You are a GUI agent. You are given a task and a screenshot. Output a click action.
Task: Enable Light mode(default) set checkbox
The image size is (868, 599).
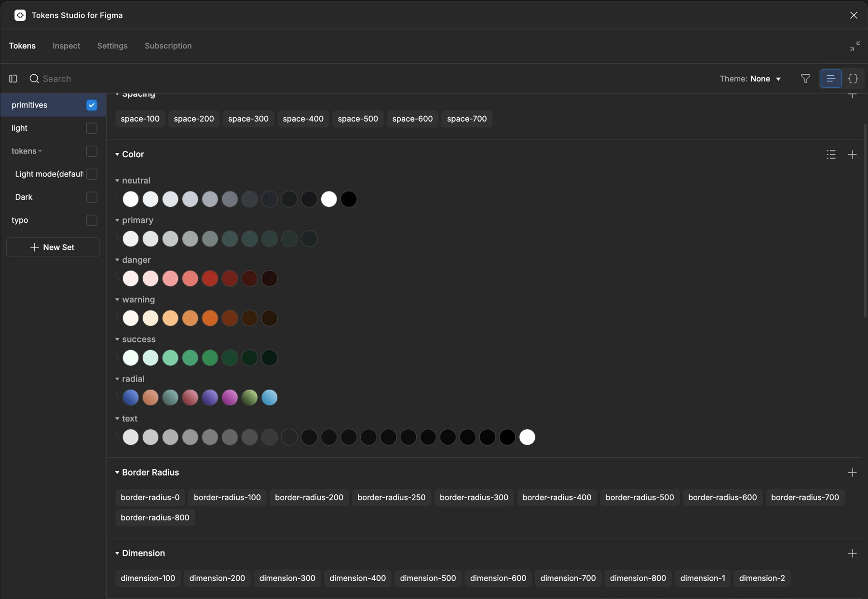coord(92,174)
